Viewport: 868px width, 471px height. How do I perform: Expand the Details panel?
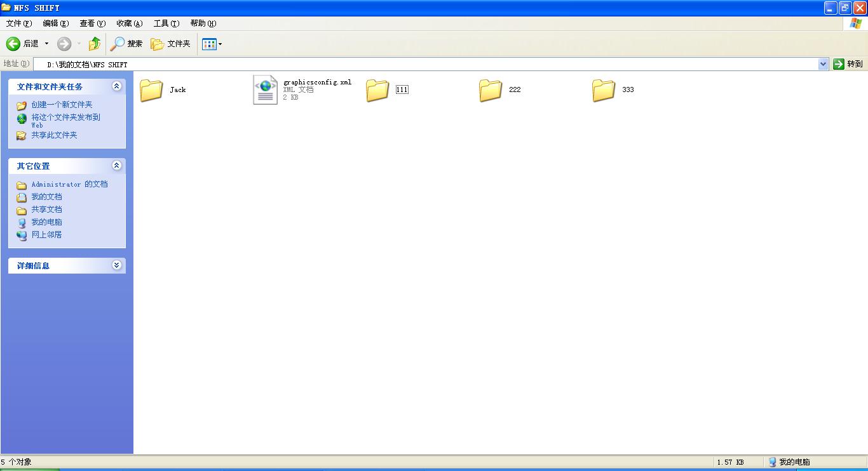click(x=116, y=265)
